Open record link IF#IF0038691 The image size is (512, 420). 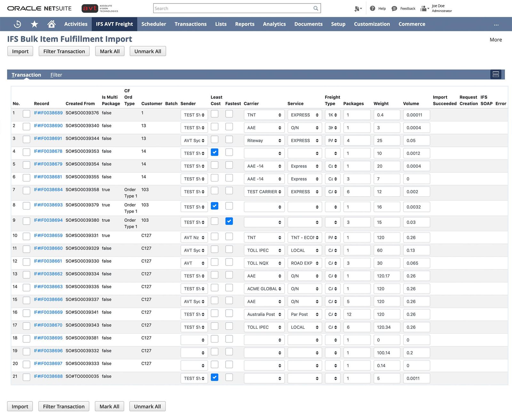[48, 139]
